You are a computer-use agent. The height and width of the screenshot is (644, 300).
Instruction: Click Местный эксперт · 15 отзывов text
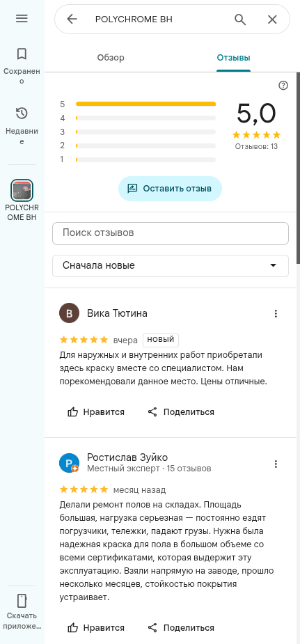[x=149, y=469]
